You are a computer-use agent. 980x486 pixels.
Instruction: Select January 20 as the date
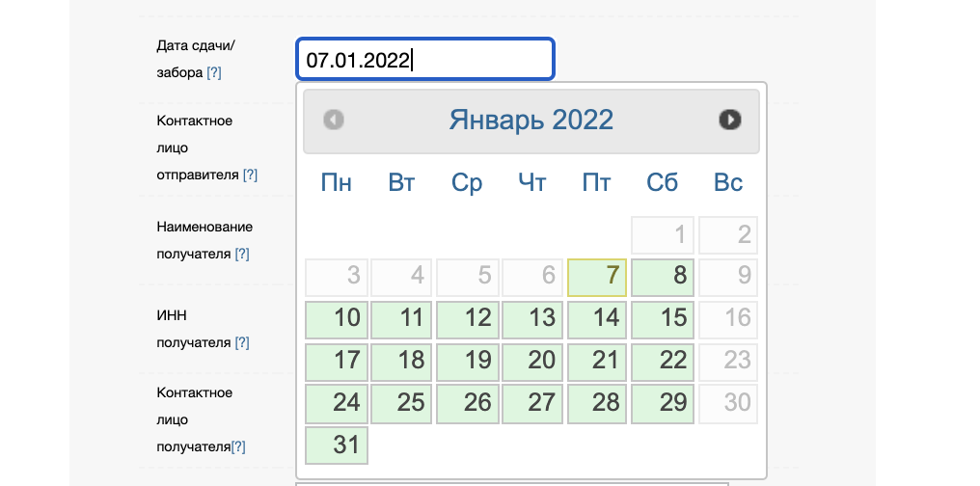(531, 361)
